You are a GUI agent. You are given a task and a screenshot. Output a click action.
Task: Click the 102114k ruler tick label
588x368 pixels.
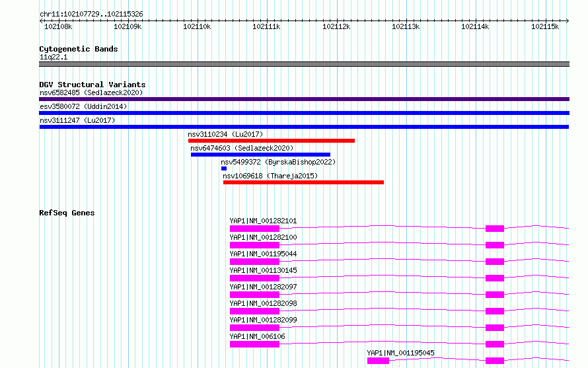tap(475, 26)
